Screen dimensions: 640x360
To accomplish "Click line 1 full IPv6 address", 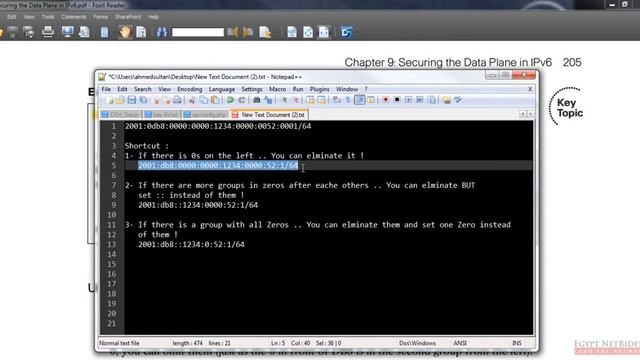I will point(218,126).
